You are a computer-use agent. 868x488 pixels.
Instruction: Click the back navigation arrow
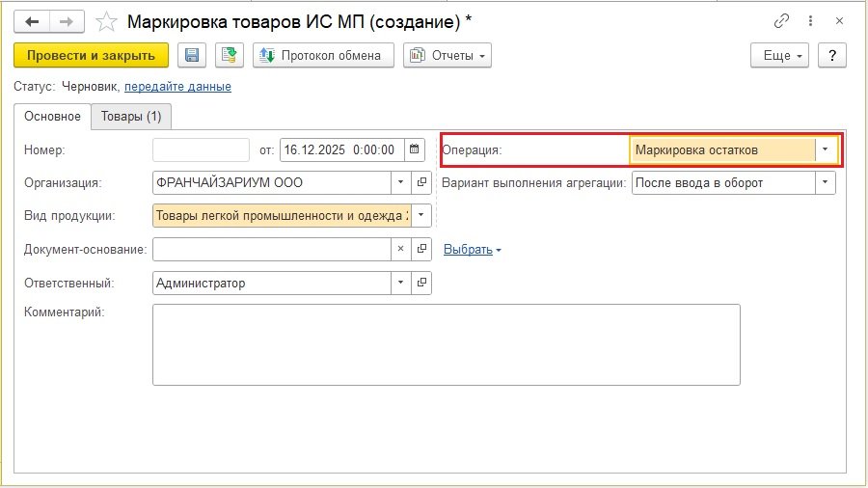coord(32,21)
